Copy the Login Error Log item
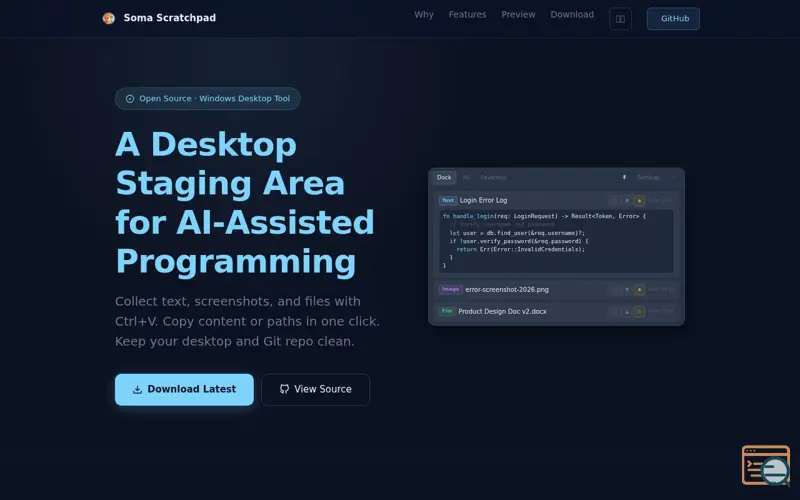This screenshot has width=800, height=500. tap(614, 201)
